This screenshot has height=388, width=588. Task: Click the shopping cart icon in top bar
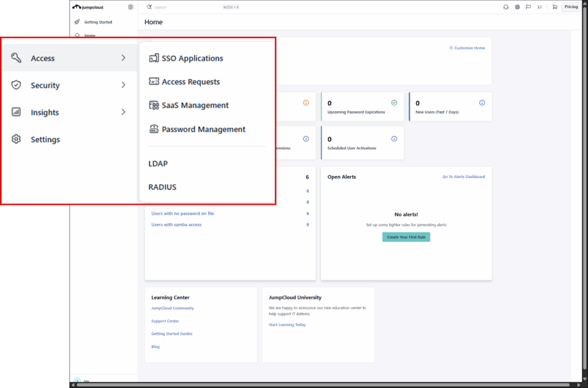[x=554, y=7]
